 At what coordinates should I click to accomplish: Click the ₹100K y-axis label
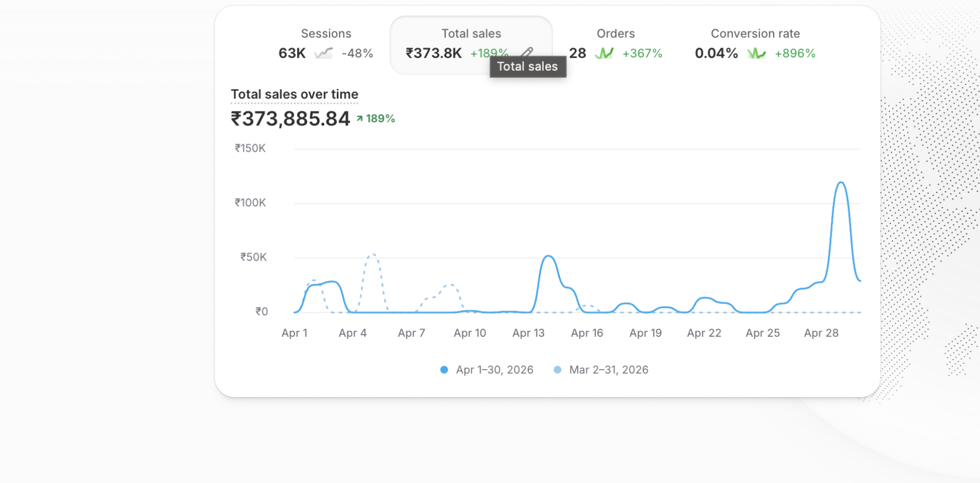[250, 203]
